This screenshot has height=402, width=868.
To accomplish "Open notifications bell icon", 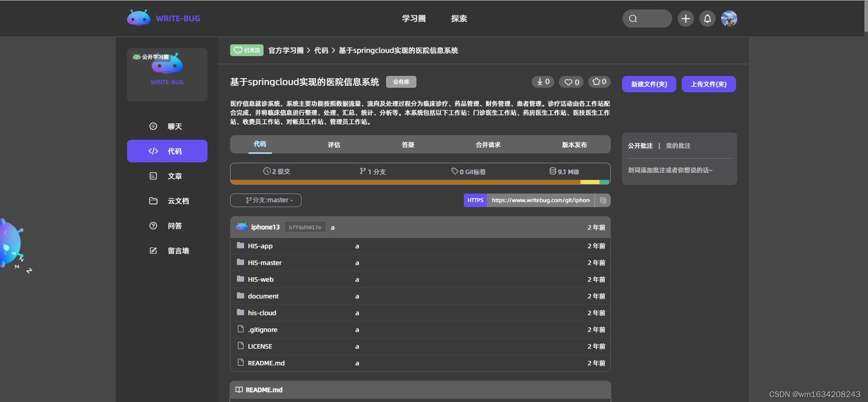I will coord(708,19).
